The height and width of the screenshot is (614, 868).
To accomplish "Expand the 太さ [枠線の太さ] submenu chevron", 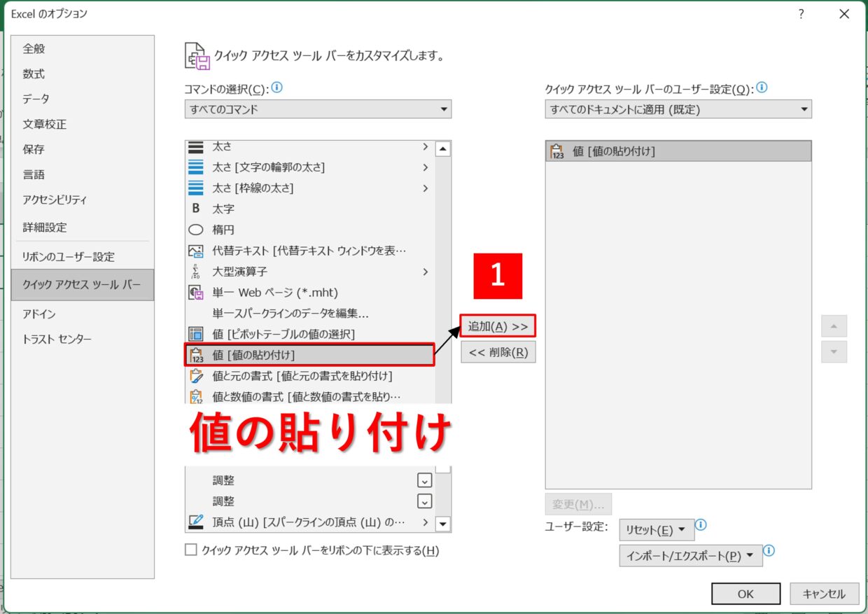I will click(x=426, y=188).
